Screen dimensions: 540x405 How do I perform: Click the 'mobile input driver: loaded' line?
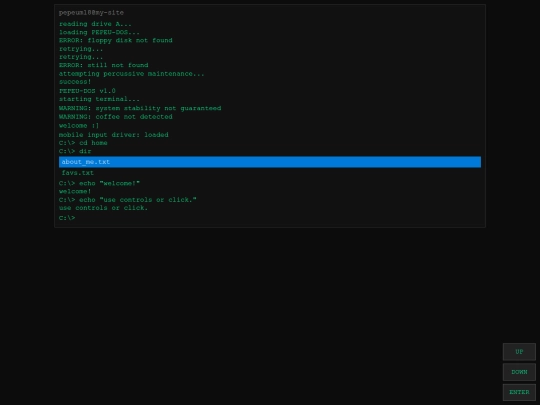114,135
